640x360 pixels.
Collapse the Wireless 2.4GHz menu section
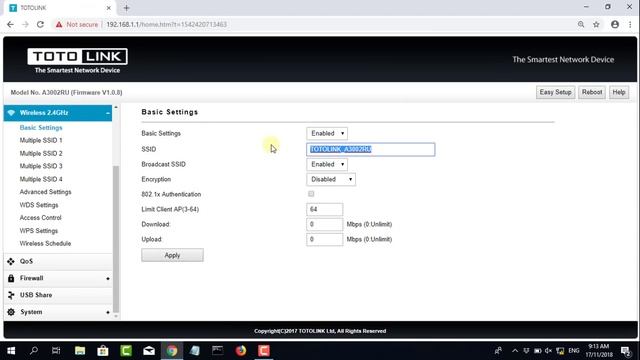click(x=108, y=113)
